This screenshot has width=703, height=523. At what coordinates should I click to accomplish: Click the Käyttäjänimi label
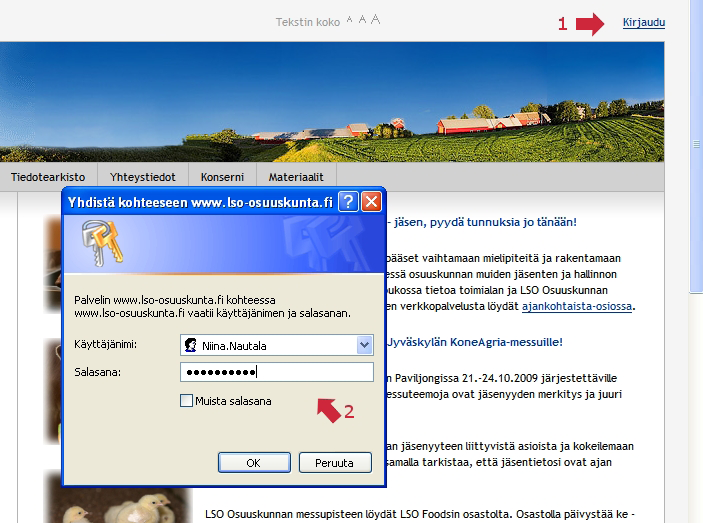click(x=105, y=344)
